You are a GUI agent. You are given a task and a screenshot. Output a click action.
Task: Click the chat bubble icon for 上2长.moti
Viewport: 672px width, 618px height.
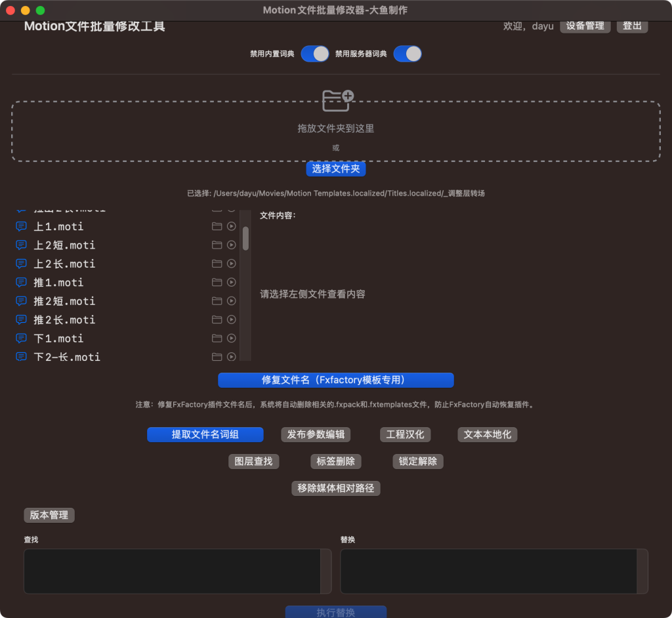(21, 264)
